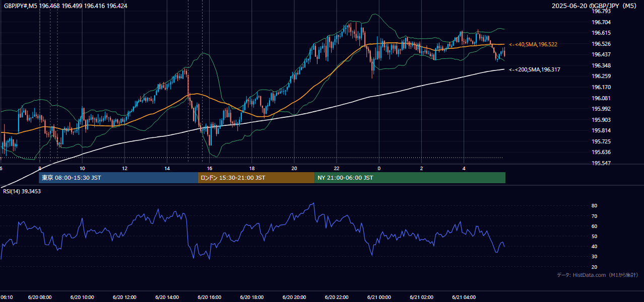Click price axis value 195.992
The height and width of the screenshot is (302, 644).
(x=601, y=109)
